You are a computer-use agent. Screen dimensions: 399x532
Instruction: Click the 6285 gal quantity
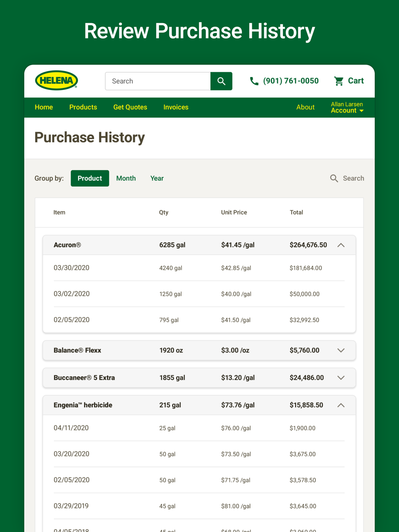[x=172, y=245]
